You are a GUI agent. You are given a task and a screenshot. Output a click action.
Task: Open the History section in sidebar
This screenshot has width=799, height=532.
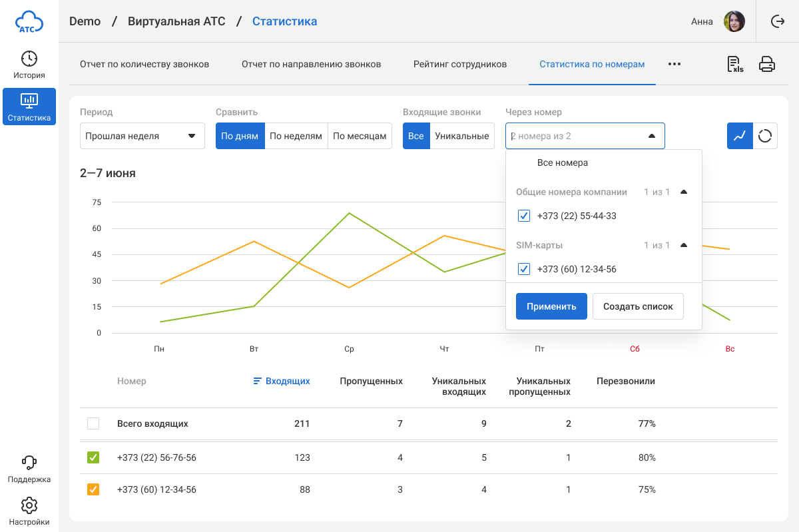click(29, 65)
